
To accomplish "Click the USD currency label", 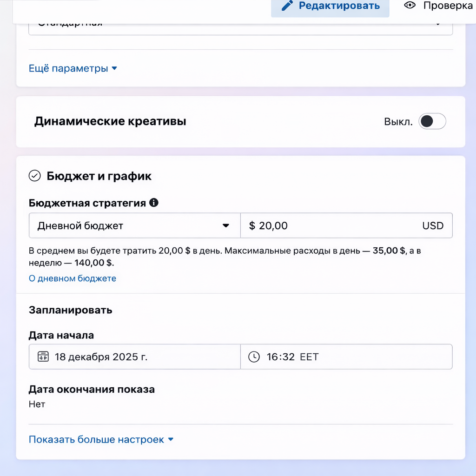I will 433,225.
